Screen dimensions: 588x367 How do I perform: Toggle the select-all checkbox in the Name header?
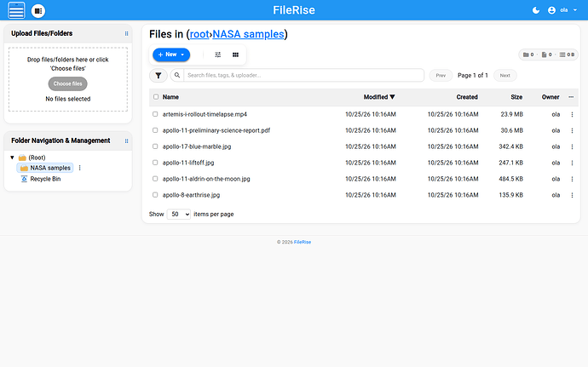156,97
